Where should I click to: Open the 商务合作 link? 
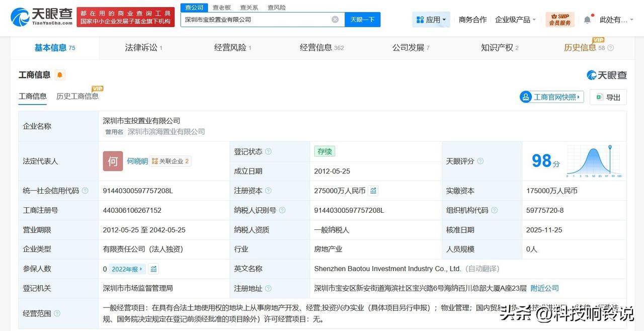pyautogui.click(x=473, y=20)
